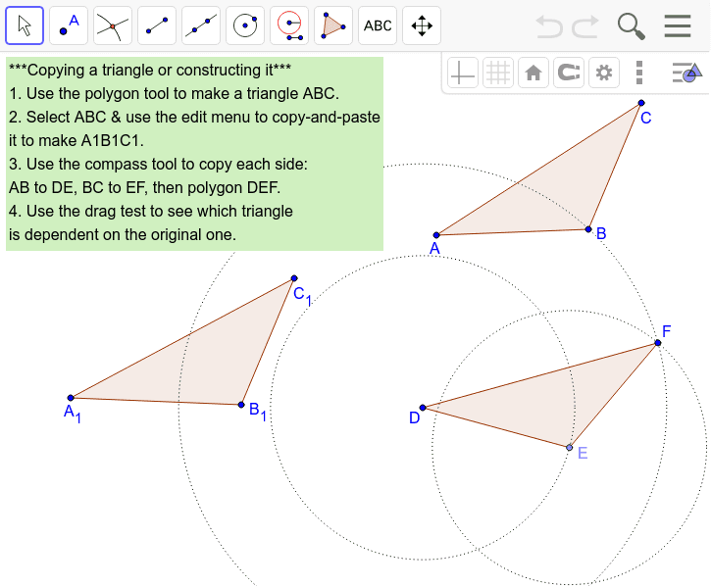
Task: Click point D of triangle DEF
Action: point(423,408)
